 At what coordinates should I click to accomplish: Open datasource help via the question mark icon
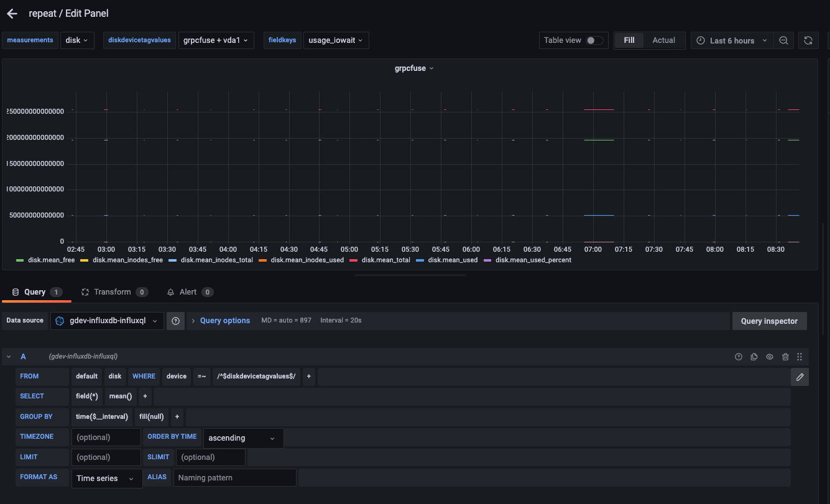coord(175,321)
